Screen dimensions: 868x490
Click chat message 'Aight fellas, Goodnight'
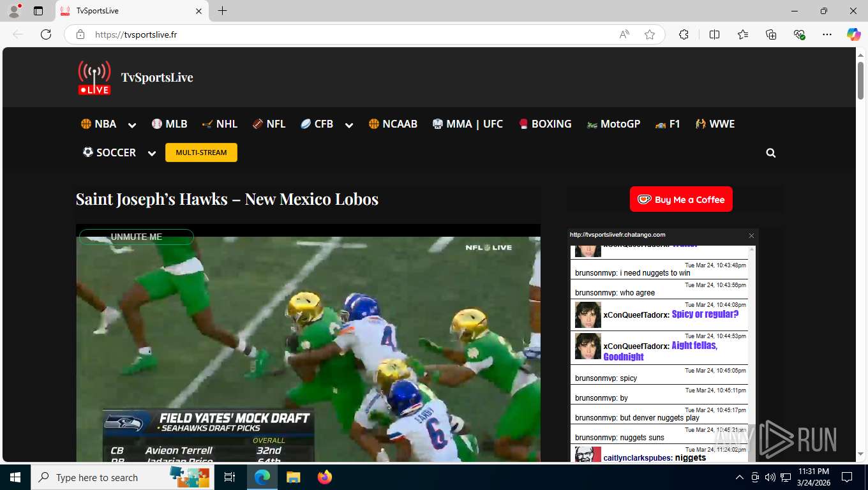[x=661, y=351]
